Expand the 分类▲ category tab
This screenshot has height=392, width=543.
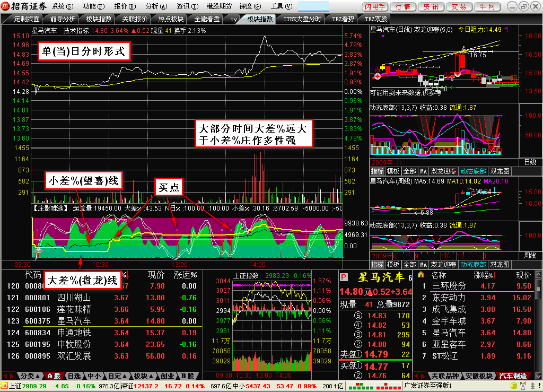tap(30, 376)
